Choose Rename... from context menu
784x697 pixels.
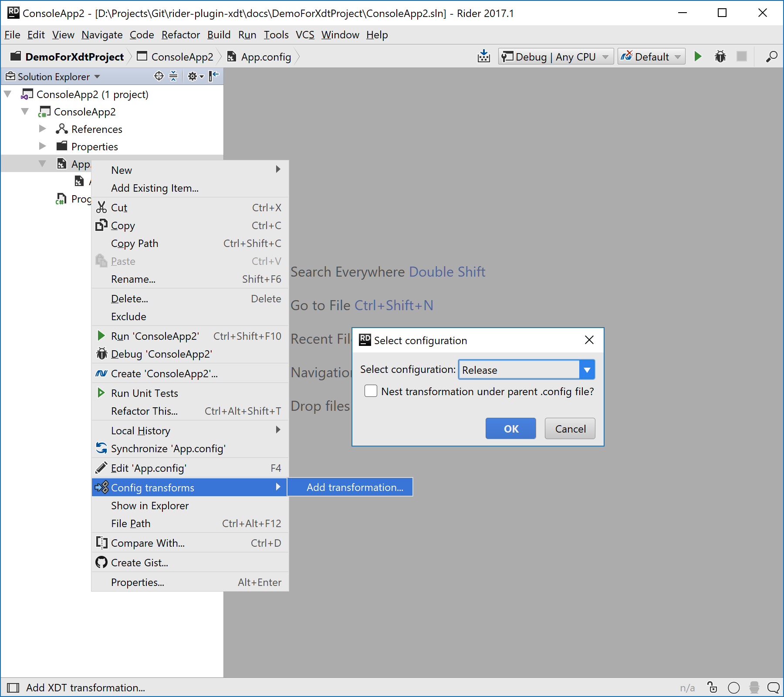click(190, 279)
